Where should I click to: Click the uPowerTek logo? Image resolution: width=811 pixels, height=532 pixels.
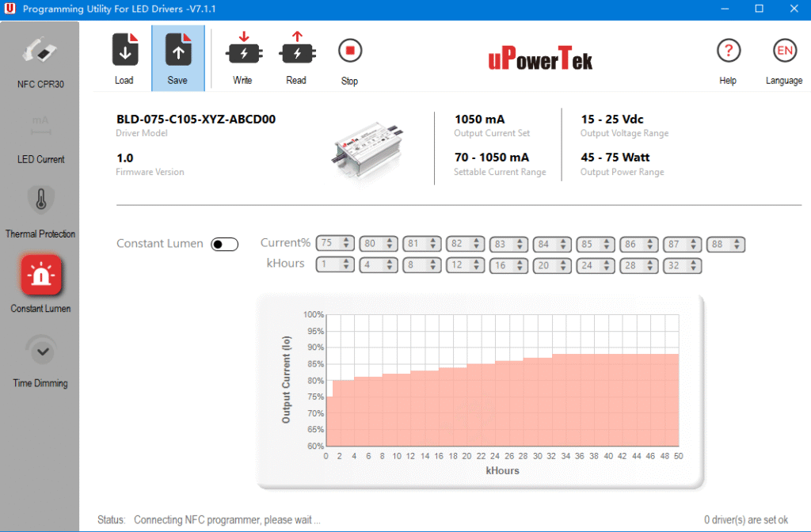click(540, 59)
